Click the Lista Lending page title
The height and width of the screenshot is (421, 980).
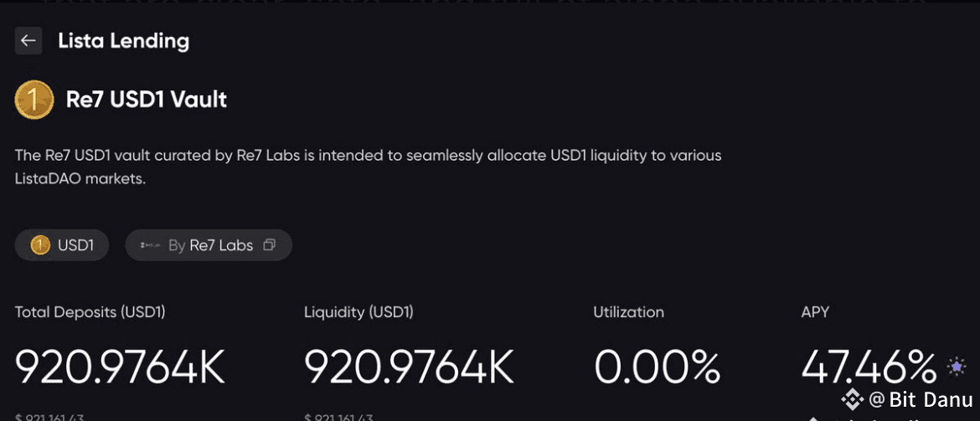point(124,41)
